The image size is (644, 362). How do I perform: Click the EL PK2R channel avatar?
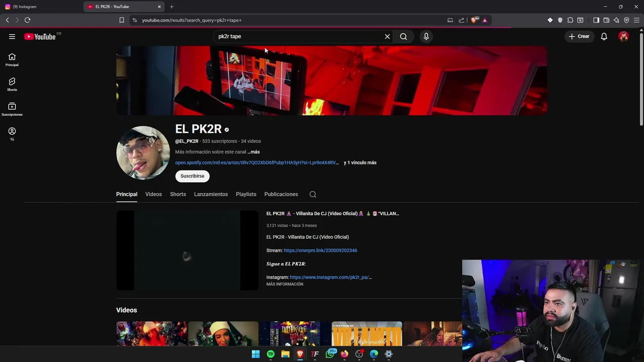[143, 153]
